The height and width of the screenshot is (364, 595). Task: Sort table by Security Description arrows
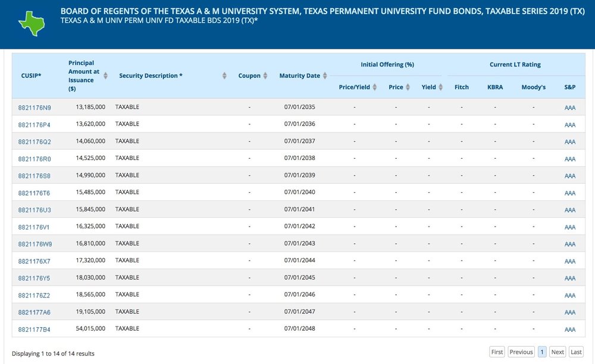(x=224, y=76)
